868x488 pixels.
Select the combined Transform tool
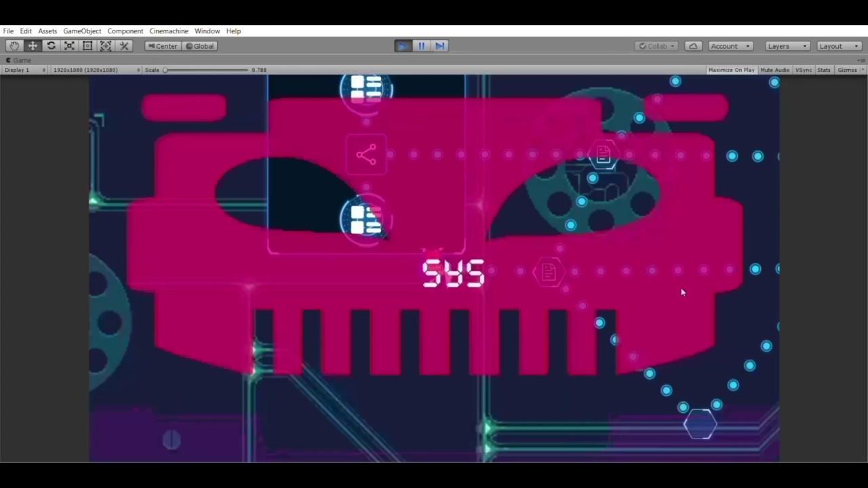coord(106,46)
